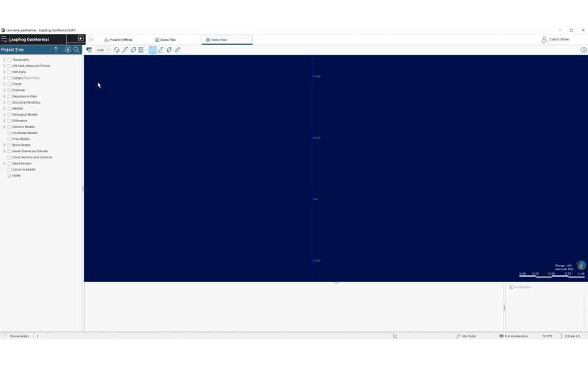Toggle the play button beside Leapfrog Geothermal
The width and height of the screenshot is (588, 368).
pos(81,39)
